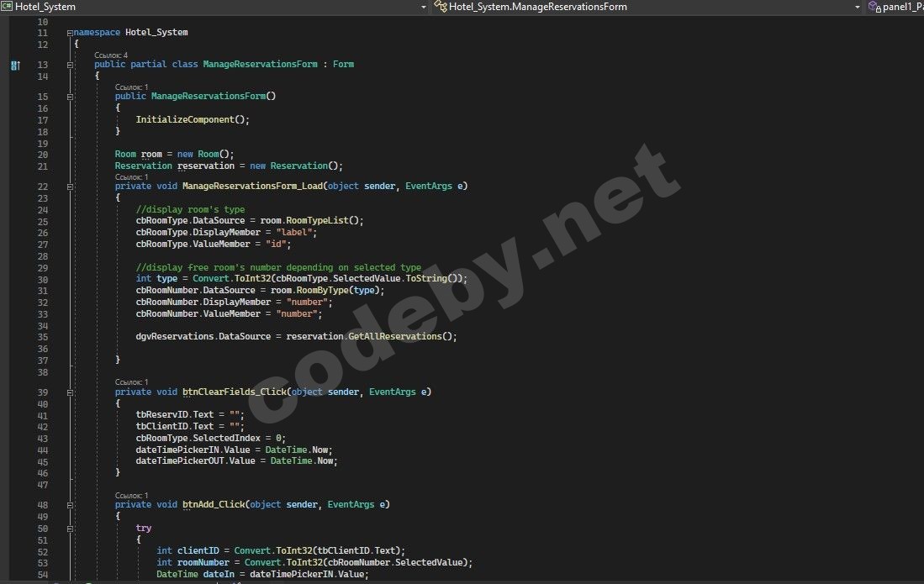This screenshot has width=924, height=584.
Task: Click 'cbRoomNumber.DisplayMember' on line 32
Action: tap(203, 302)
